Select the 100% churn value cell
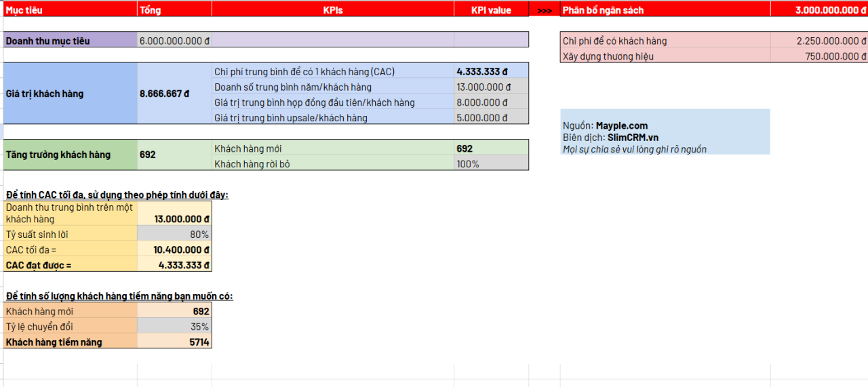The image size is (868, 387). [x=492, y=163]
